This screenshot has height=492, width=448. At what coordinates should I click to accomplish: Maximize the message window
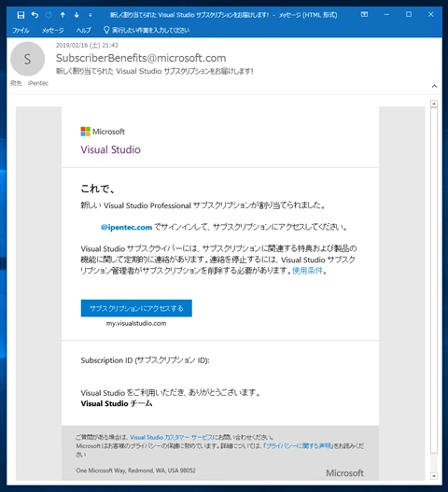point(409,14)
